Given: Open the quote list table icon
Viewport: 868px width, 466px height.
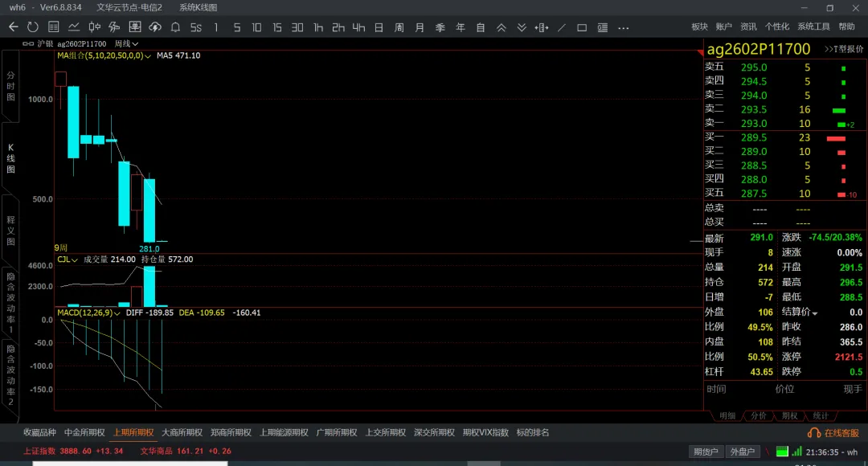Looking at the screenshot, I should point(54,27).
